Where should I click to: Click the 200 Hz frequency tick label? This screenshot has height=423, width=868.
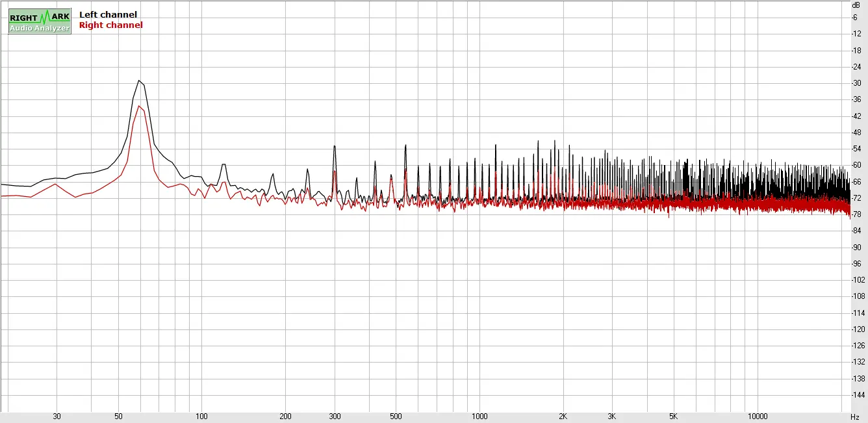pos(285,416)
